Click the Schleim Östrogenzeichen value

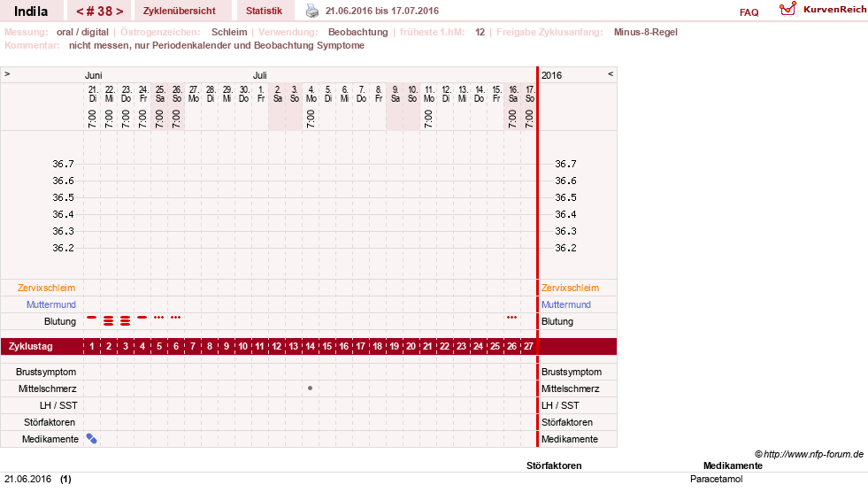click(229, 32)
